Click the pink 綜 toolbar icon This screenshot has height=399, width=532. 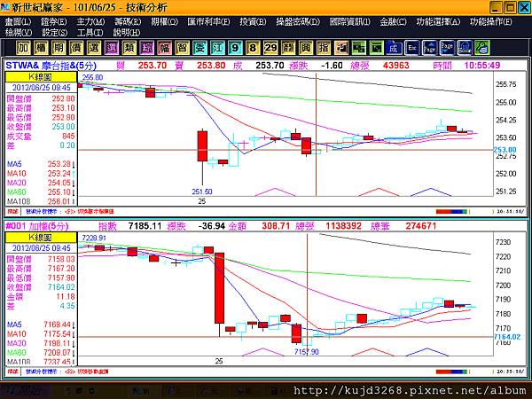tap(146, 48)
